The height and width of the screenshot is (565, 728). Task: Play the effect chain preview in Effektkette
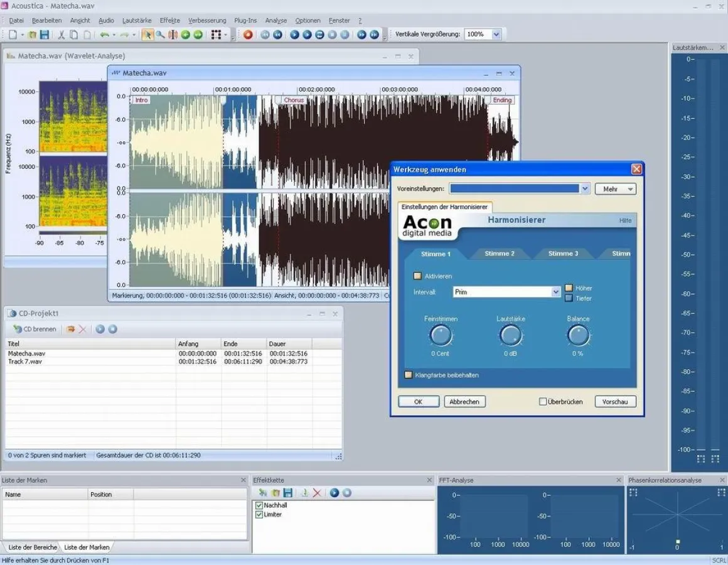tap(335, 493)
